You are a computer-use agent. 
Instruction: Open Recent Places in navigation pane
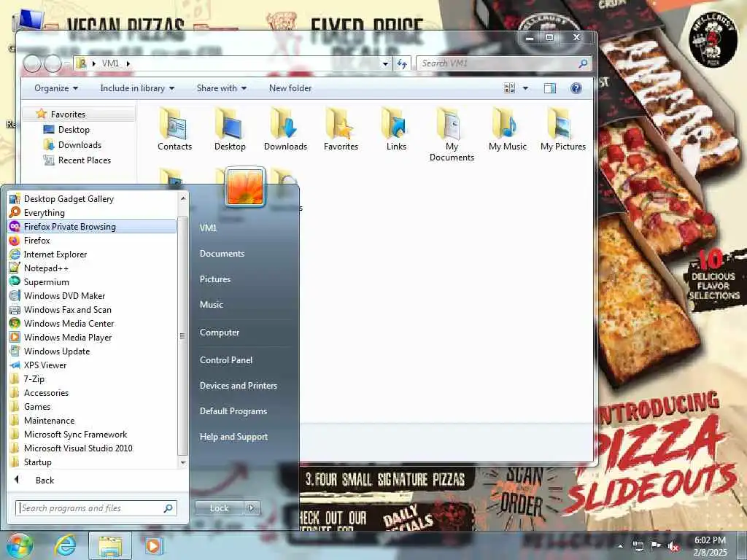click(77, 160)
